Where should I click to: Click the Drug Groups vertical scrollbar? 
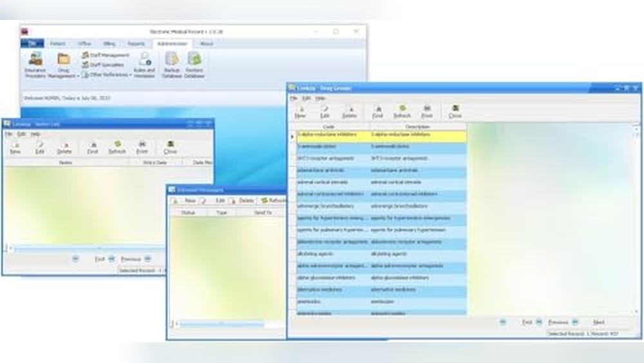click(x=637, y=220)
